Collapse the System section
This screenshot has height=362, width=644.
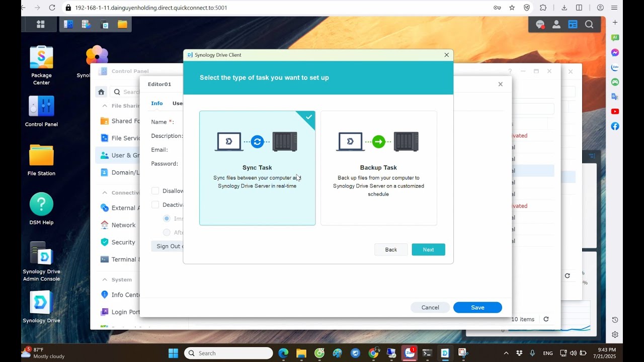(x=105, y=280)
